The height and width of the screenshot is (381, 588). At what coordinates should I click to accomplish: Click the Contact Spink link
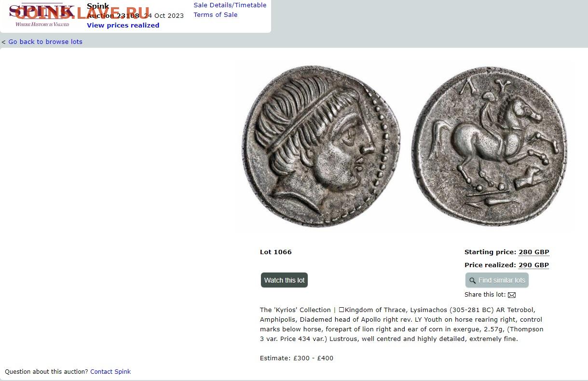pyautogui.click(x=110, y=371)
